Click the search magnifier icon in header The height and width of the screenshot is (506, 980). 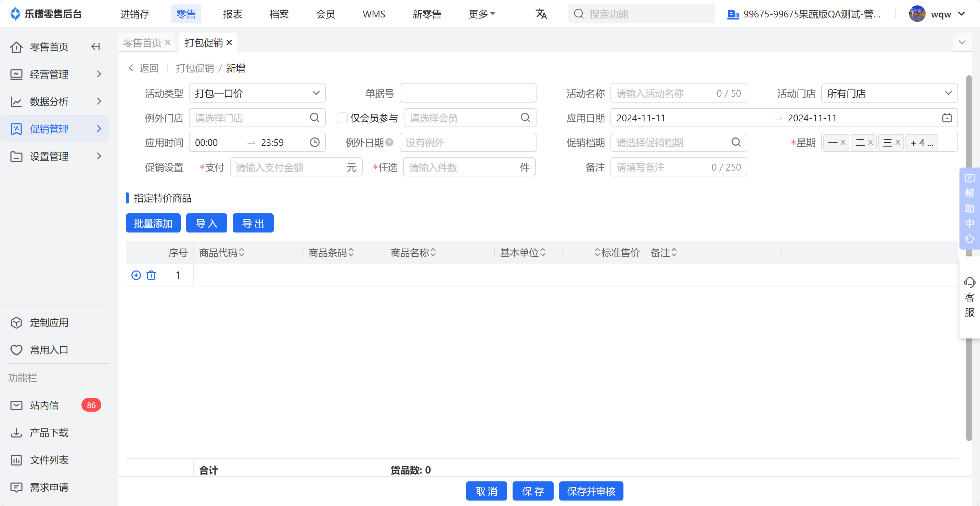tap(579, 14)
